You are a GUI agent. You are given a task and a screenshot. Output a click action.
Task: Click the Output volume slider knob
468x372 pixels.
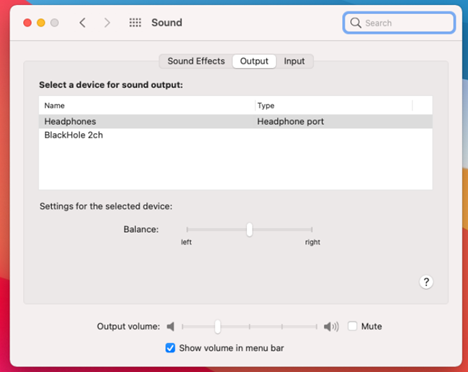point(217,326)
